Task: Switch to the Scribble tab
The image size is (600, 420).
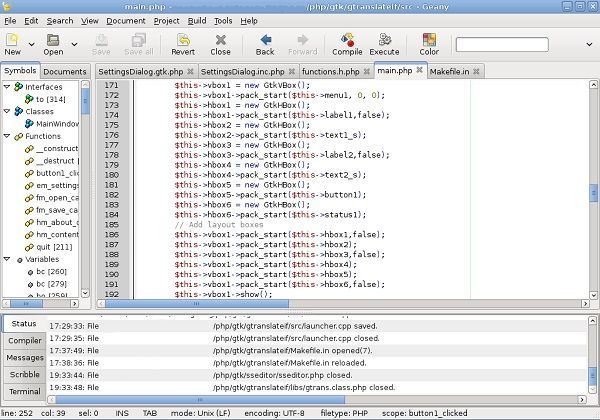Action: [25, 374]
